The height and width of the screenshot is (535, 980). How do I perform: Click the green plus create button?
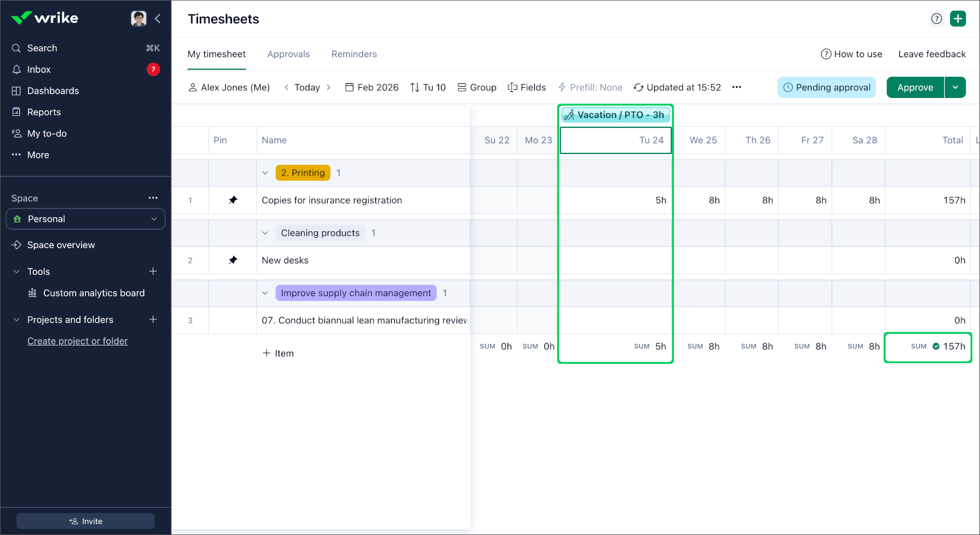tap(958, 19)
